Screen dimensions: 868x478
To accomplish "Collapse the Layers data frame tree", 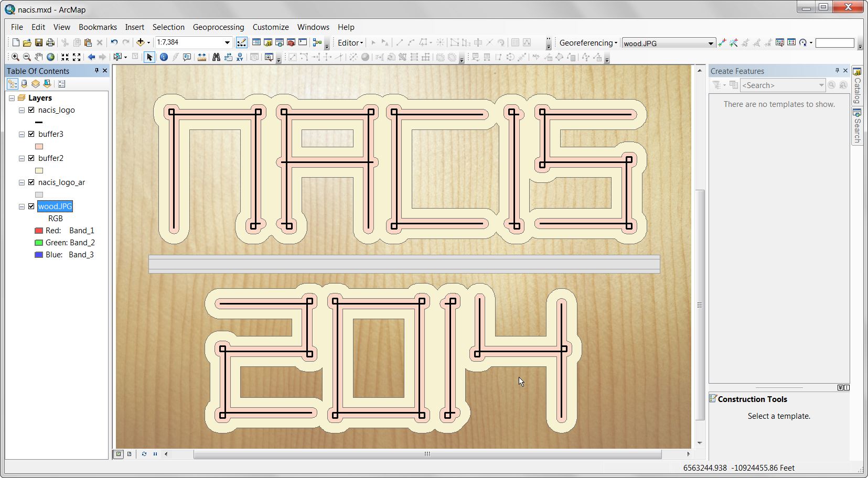I will coord(12,98).
